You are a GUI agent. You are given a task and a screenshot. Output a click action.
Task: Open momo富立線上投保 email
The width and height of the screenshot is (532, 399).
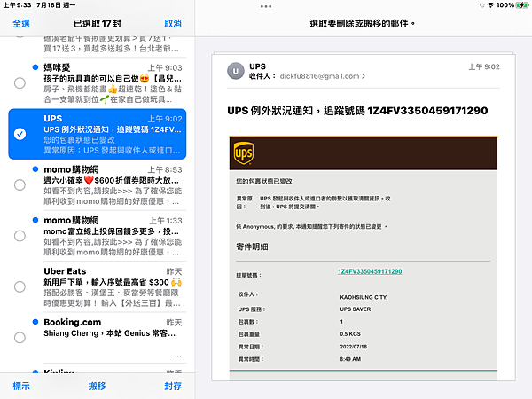tap(98, 236)
